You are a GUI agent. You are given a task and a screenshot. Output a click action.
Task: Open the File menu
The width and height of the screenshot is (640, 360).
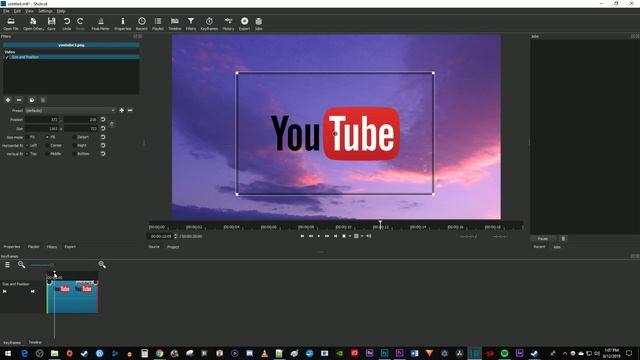[7, 11]
